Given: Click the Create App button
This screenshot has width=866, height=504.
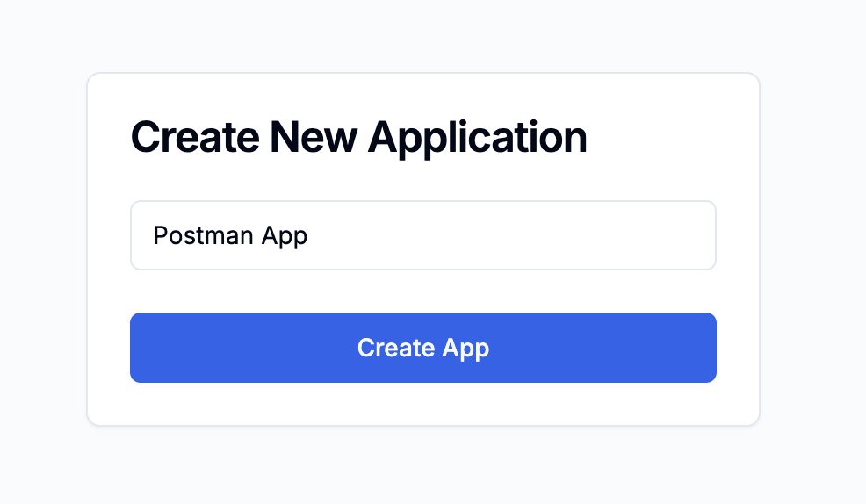Looking at the screenshot, I should [422, 348].
